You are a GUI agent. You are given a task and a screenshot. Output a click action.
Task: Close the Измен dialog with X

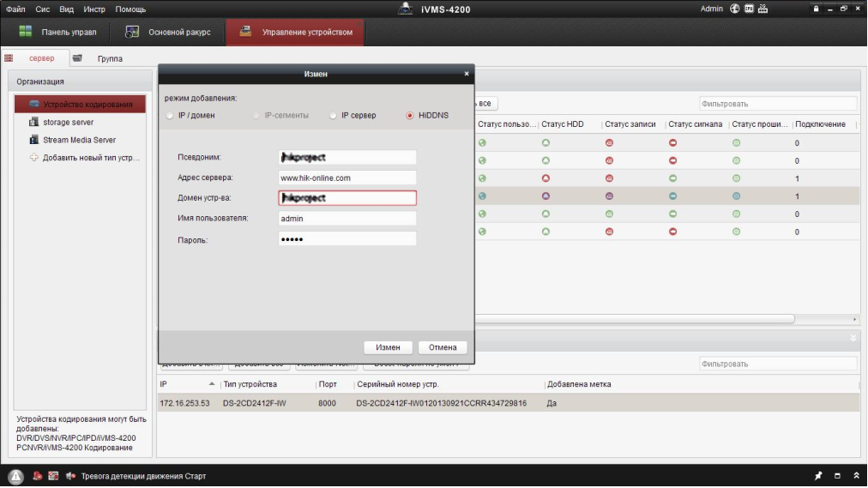coord(467,74)
